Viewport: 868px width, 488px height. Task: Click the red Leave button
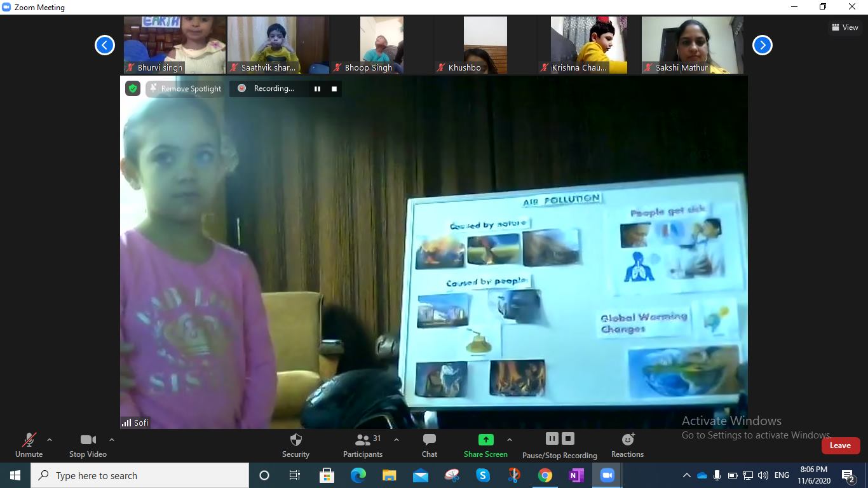(840, 445)
